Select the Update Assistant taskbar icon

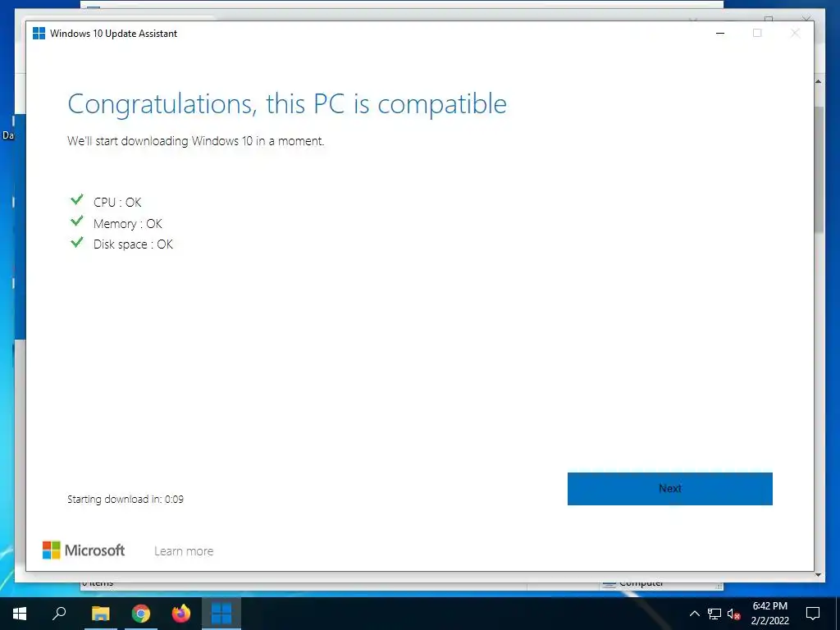point(221,614)
